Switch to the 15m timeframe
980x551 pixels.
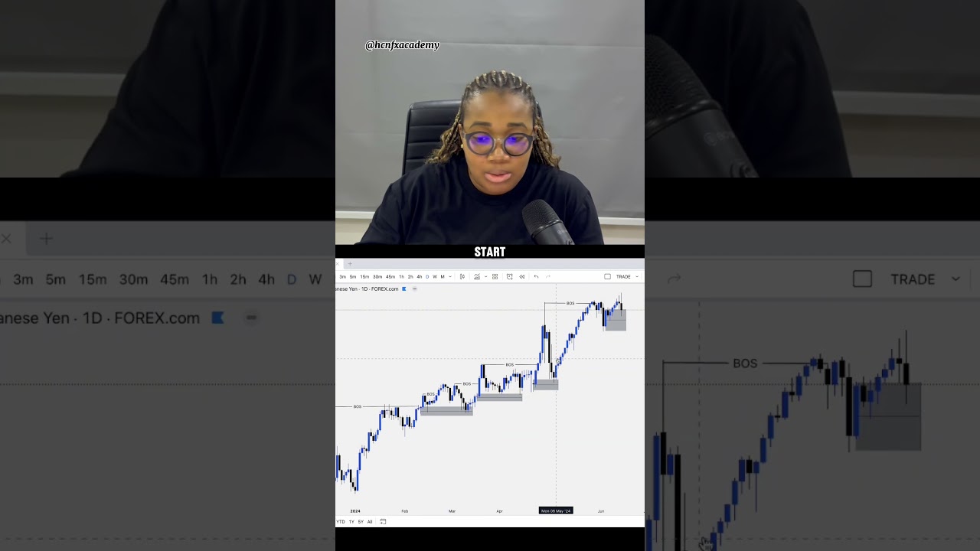[x=364, y=276]
